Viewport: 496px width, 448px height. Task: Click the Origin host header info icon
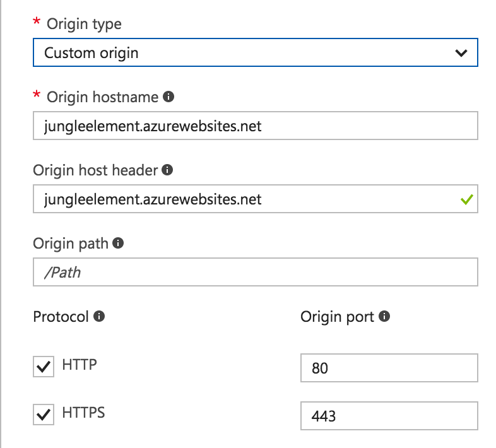tap(167, 170)
